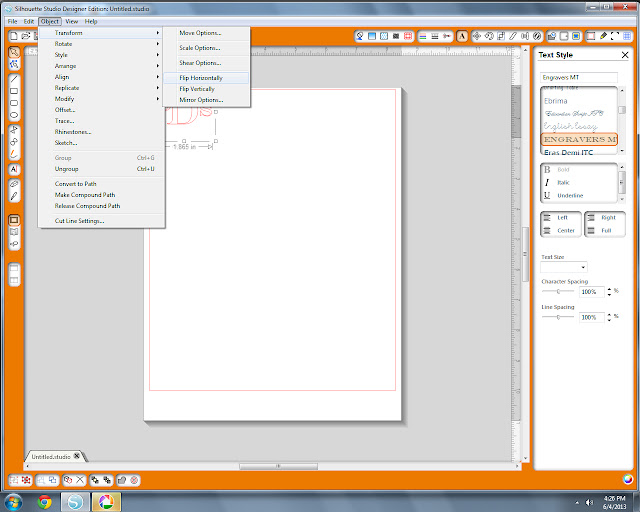Select Convert to Path menu item
Viewport: 640px width, 512px height.
click(102, 184)
